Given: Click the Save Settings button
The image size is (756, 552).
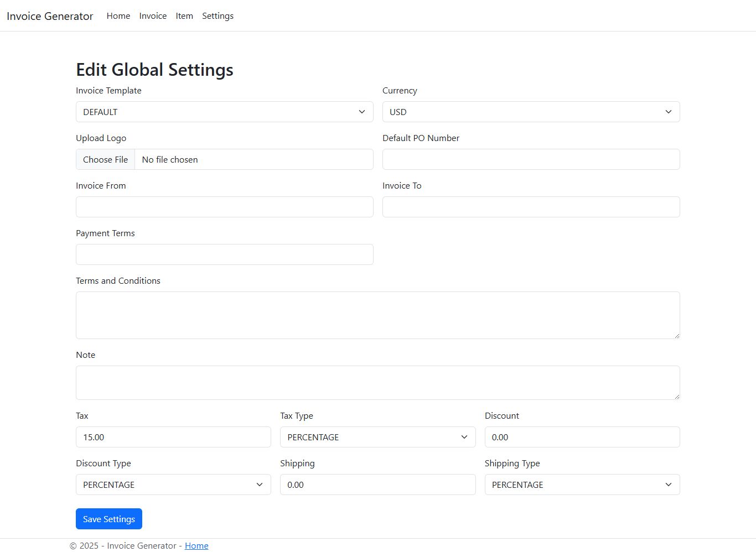Looking at the screenshot, I should [x=109, y=519].
